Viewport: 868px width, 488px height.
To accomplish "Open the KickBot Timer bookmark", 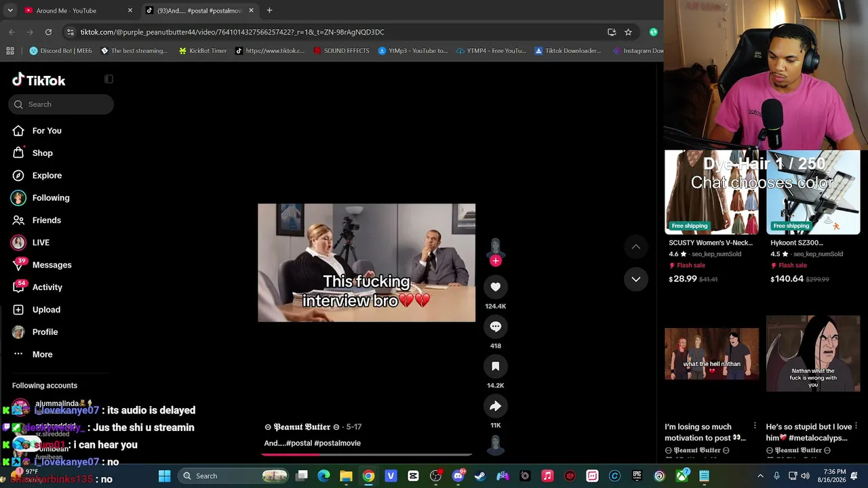I will coord(203,51).
